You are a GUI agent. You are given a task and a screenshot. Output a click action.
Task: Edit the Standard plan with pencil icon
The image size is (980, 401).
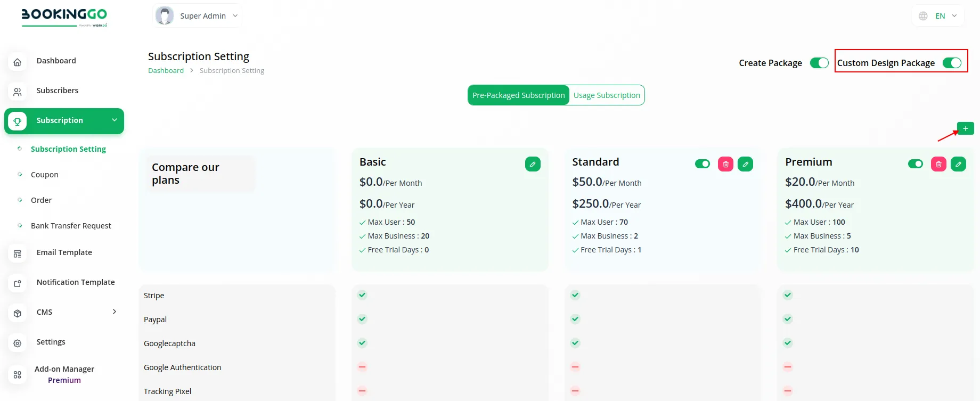[745, 164]
